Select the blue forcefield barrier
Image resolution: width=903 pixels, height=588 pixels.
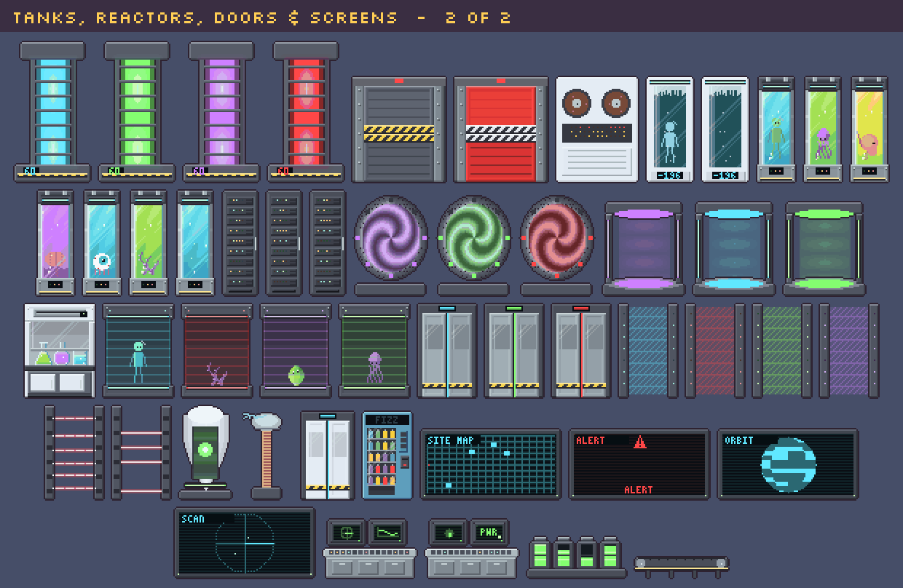point(648,351)
